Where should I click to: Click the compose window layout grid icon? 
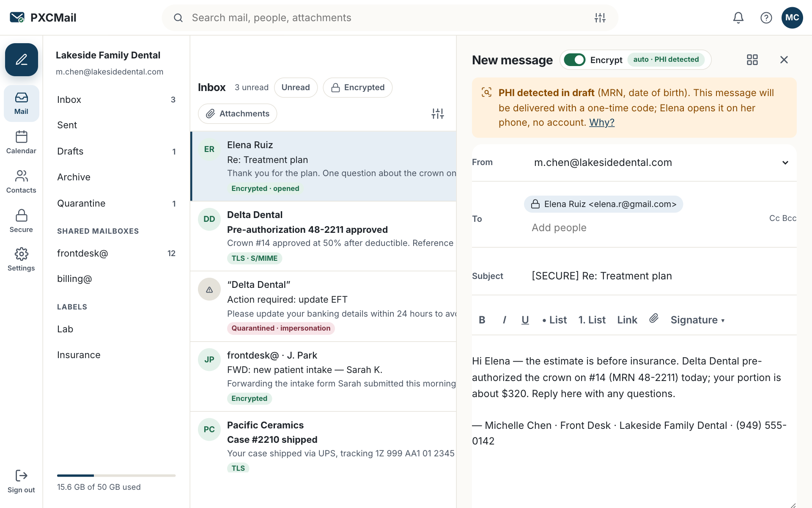752,60
